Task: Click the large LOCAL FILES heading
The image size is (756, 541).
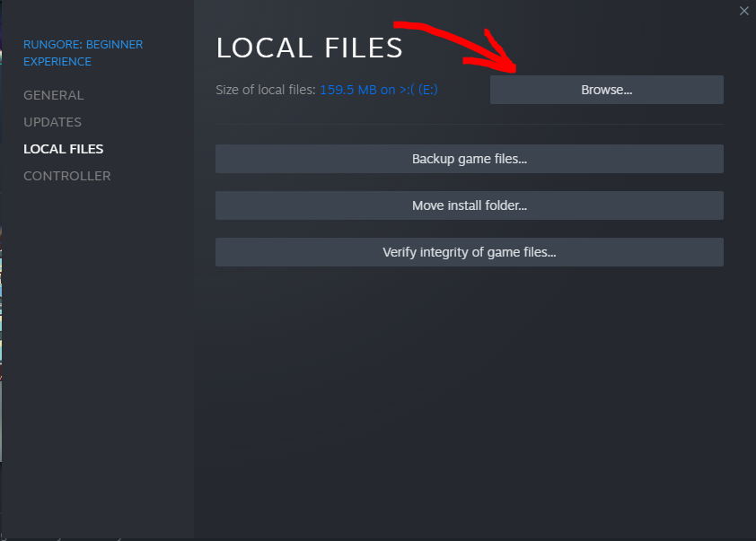Action: click(x=310, y=48)
